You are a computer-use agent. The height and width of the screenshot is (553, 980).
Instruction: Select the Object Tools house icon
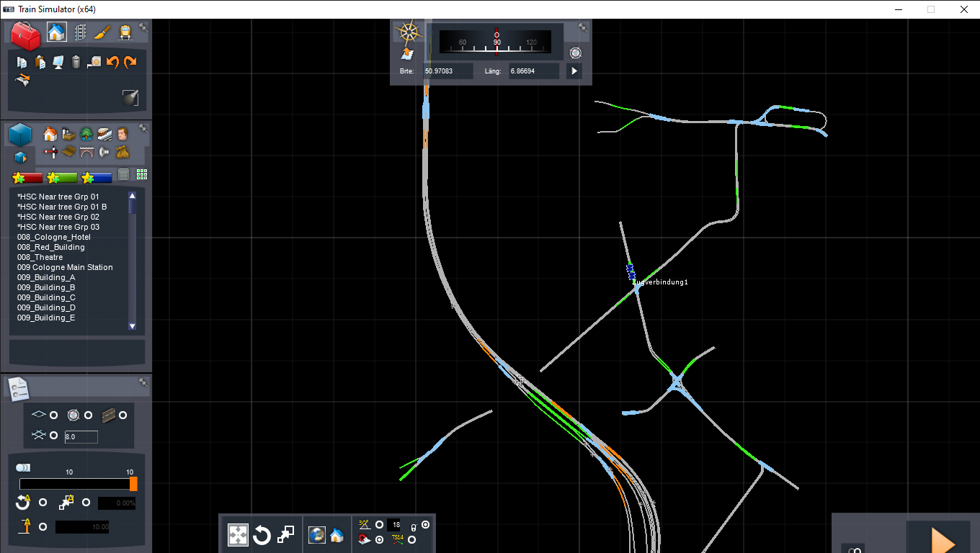[x=56, y=32]
